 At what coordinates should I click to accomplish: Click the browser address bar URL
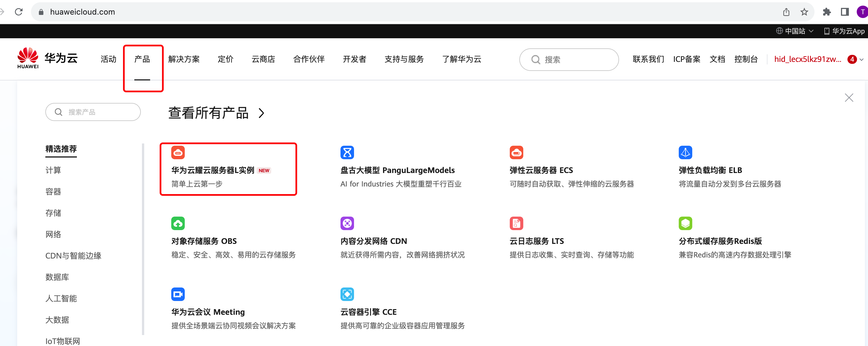point(82,12)
